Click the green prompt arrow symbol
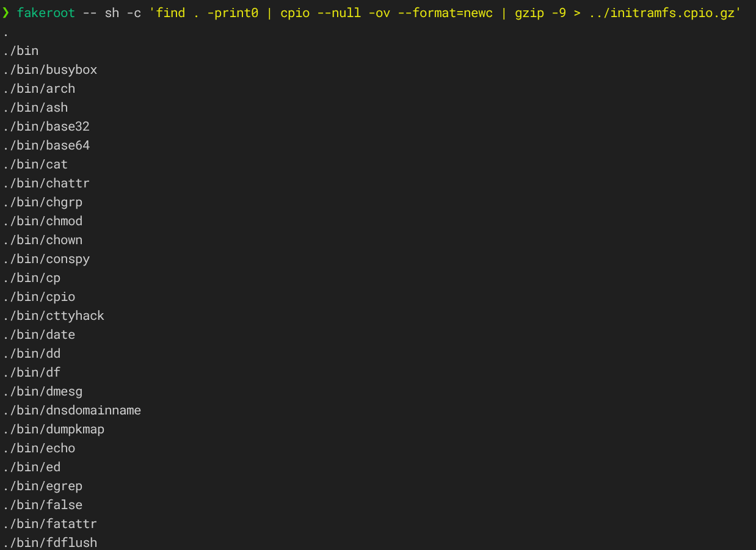This screenshot has width=756, height=550. tap(6, 13)
